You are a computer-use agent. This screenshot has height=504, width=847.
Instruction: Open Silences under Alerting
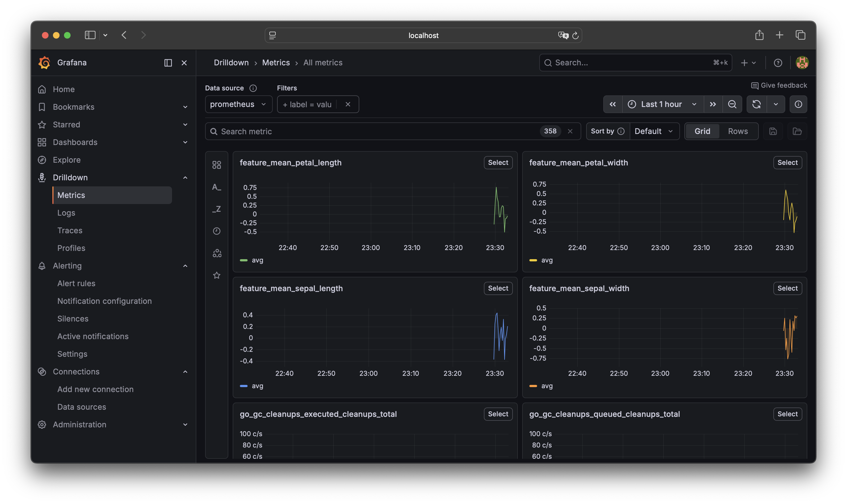[73, 319]
